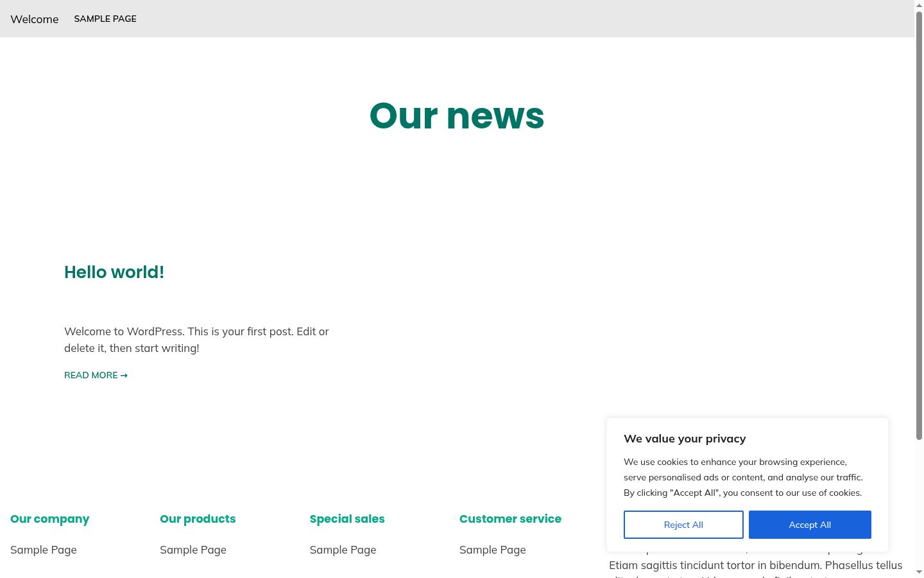Accept all cookies in the privacy banner
924x578 pixels.
pyautogui.click(x=810, y=525)
